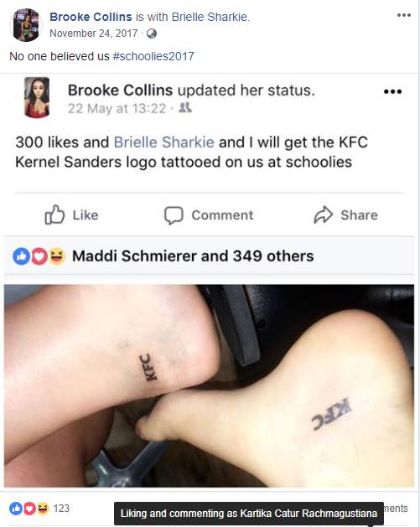Click the friends audience icon beside 22 May
Image resolution: width=420 pixels, height=527 pixels.
[x=185, y=108]
